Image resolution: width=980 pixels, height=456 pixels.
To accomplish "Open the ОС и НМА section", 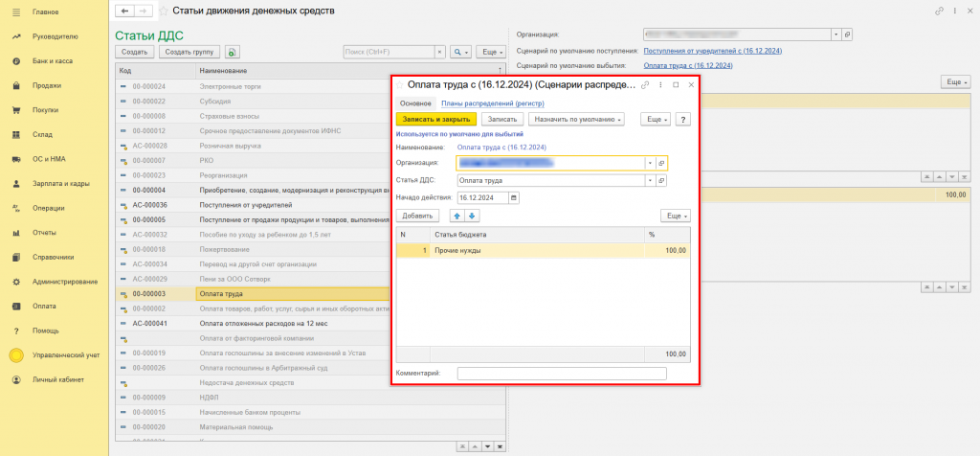I will click(50, 159).
